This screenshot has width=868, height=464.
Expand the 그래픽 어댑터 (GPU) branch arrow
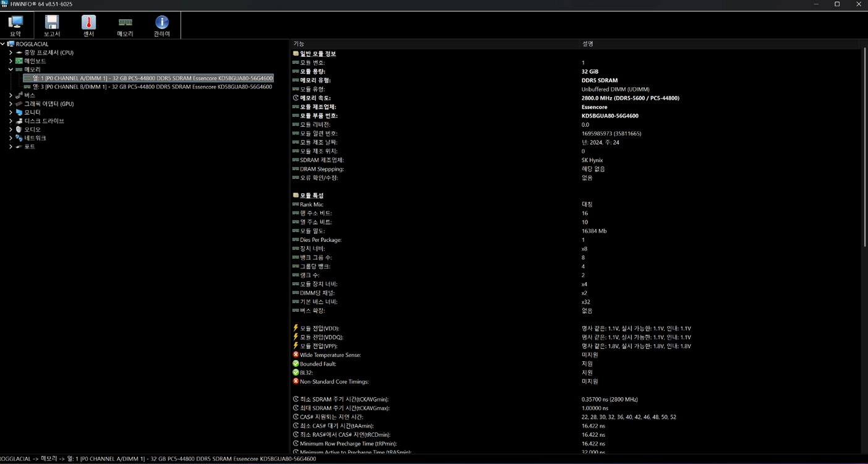click(x=11, y=104)
